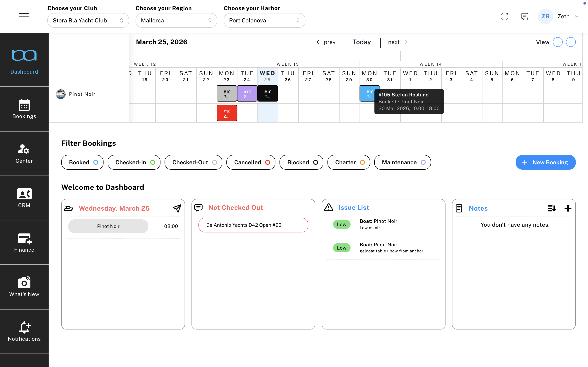Open Finance section in sidebar
This screenshot has width=588, height=367.
click(24, 242)
